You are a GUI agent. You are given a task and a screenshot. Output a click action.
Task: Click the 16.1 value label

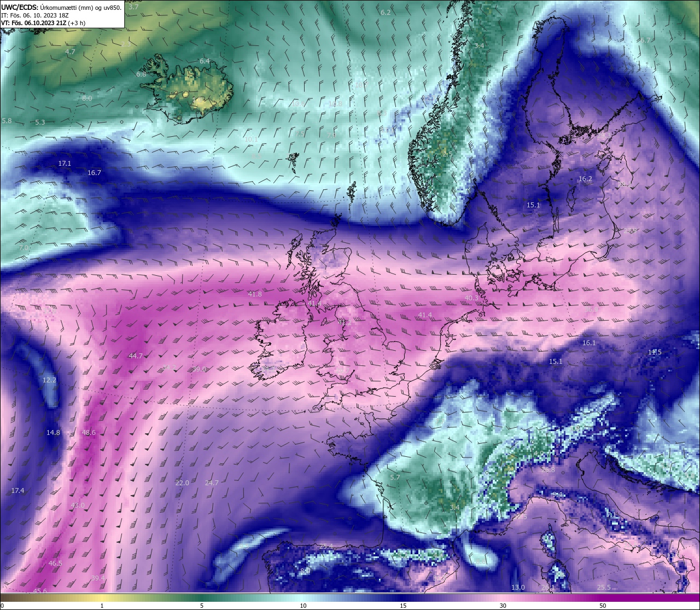click(x=589, y=342)
